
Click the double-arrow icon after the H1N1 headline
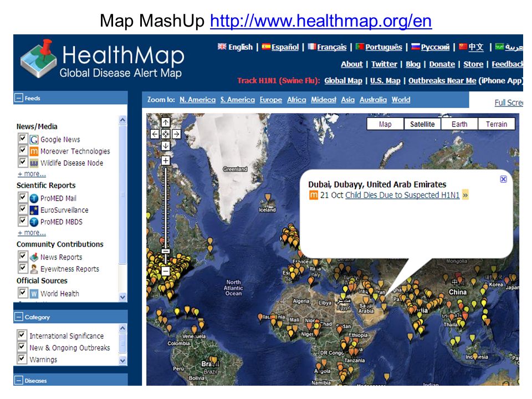[x=465, y=195]
